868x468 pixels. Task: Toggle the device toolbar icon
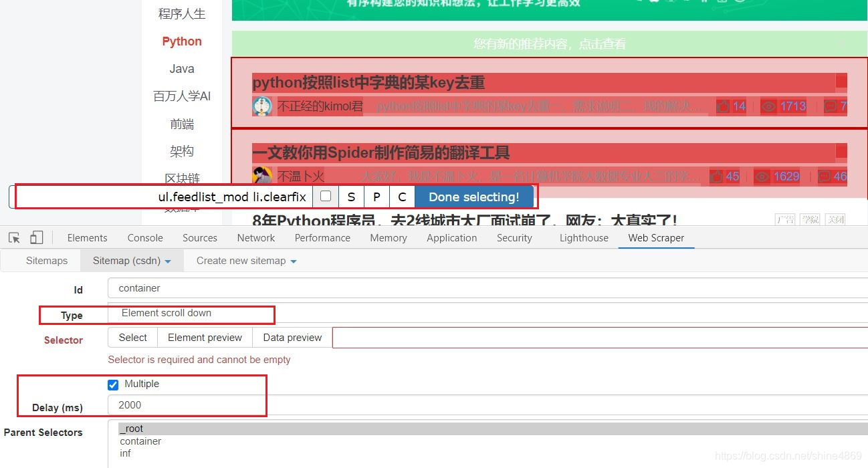pos(37,237)
